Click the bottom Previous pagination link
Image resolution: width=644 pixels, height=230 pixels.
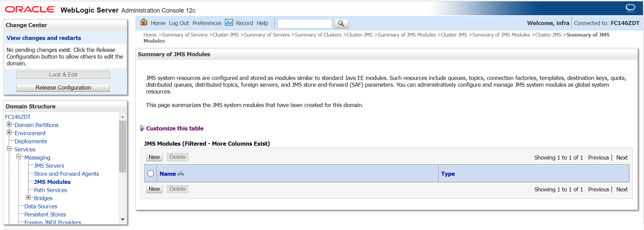599,189
